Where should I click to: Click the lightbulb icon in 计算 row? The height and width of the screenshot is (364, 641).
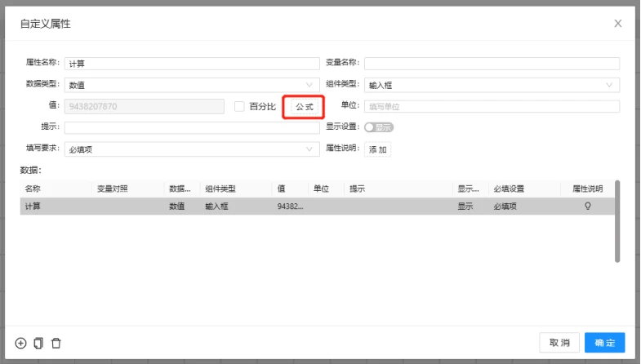587,206
